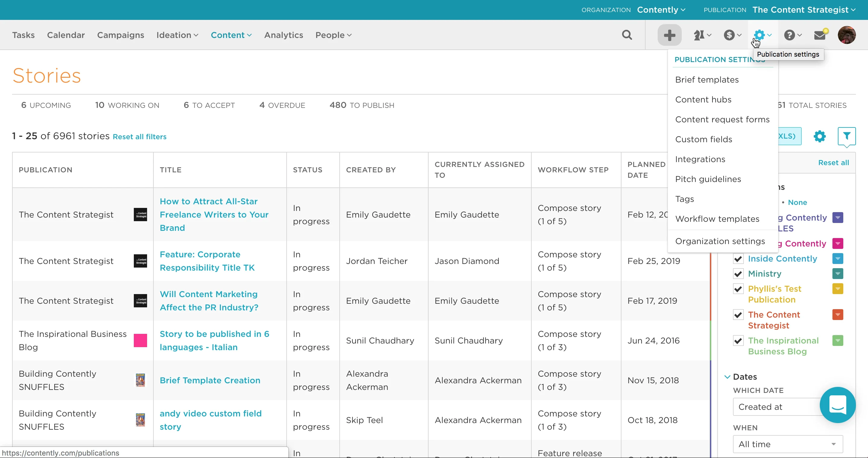Select Pitch guidelines menu item
The image size is (868, 458).
(x=708, y=179)
